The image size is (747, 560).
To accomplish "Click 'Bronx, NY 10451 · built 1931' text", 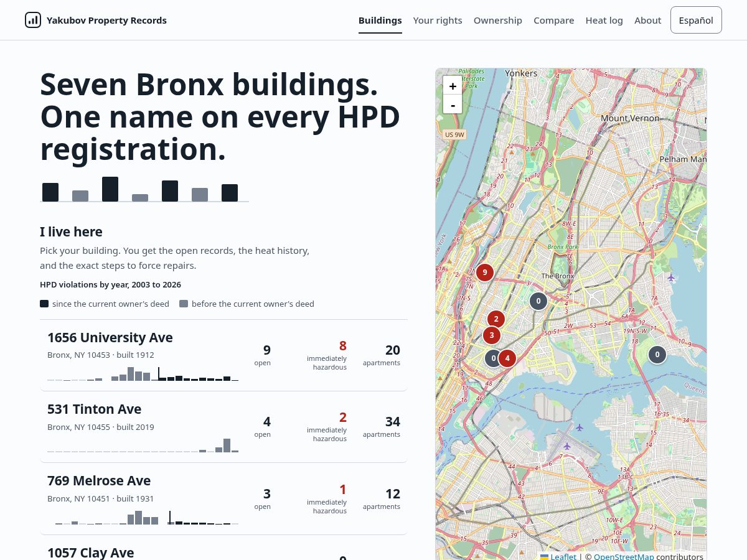I will [101, 499].
